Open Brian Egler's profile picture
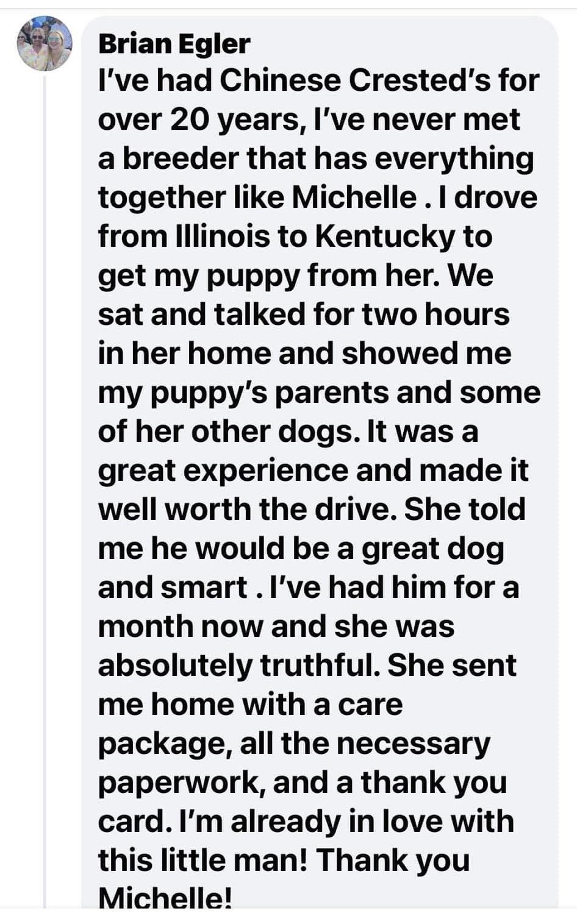This screenshot has width=577, height=924. (45, 44)
